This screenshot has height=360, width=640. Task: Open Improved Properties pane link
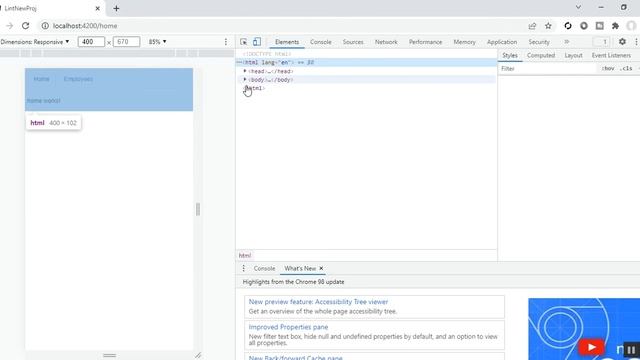tap(288, 327)
